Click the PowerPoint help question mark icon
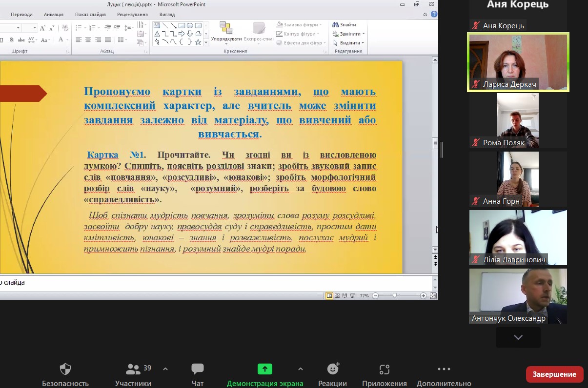 pos(434,14)
